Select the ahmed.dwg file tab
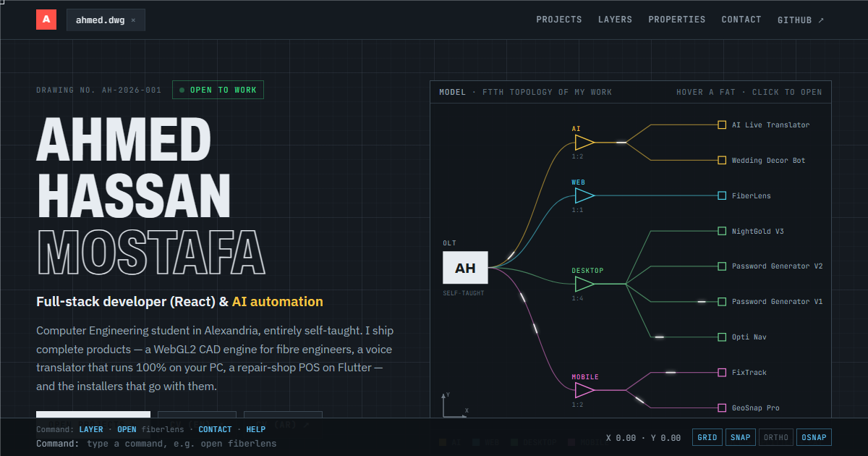868x456 pixels. tap(106, 20)
